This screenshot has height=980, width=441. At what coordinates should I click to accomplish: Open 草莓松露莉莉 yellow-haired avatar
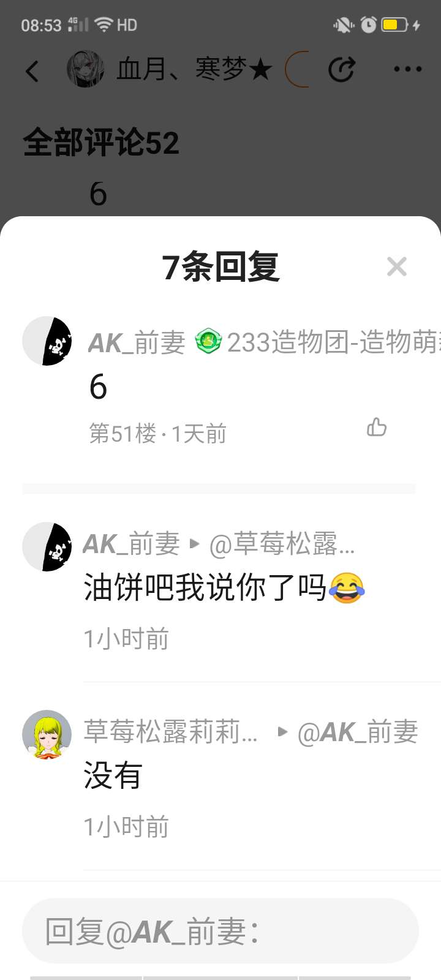pos(47,735)
